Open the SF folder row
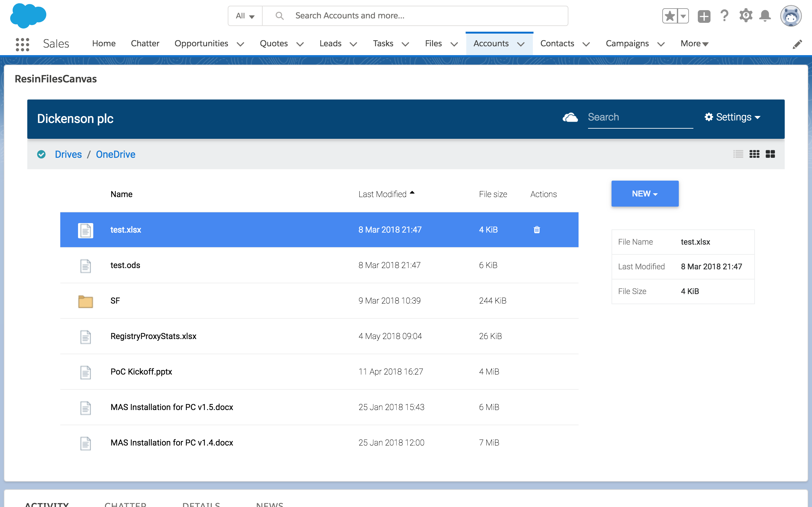Screen dimensions: 812x507 tap(115, 301)
